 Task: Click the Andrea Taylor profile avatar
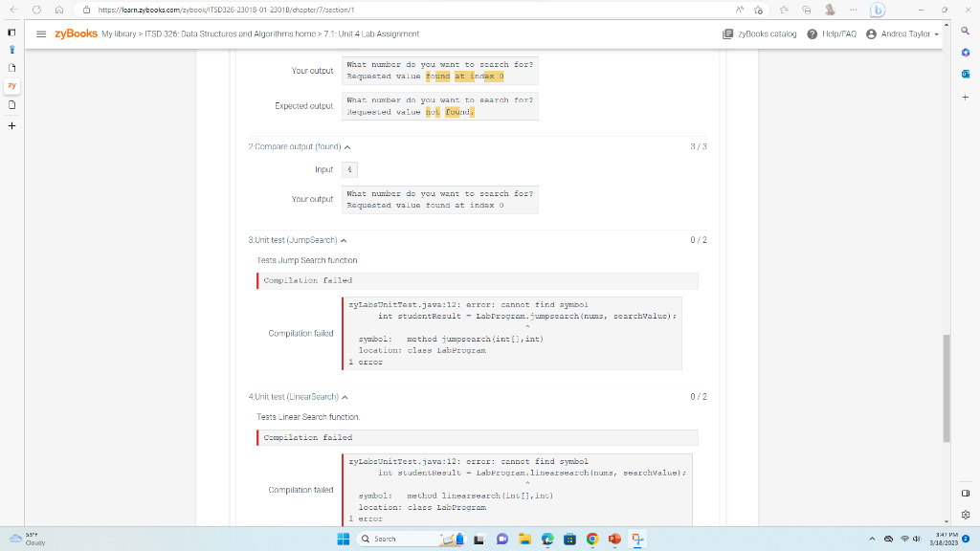click(x=872, y=33)
